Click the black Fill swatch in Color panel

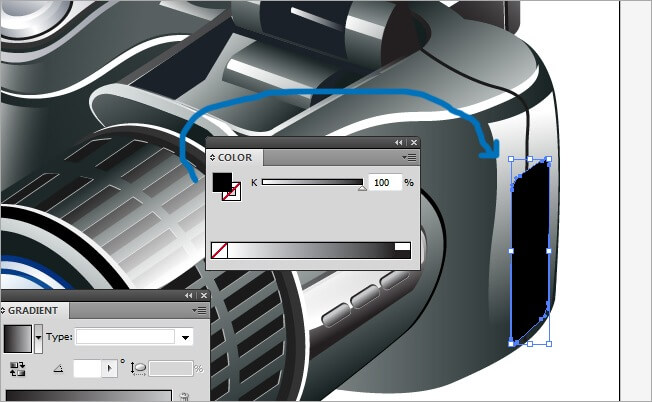(222, 182)
